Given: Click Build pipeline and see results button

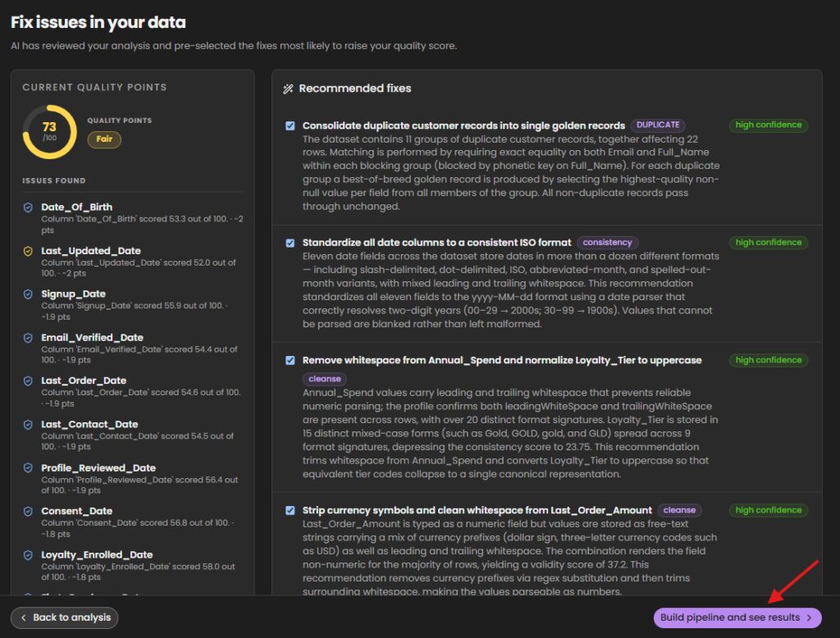Looking at the screenshot, I should click(737, 617).
